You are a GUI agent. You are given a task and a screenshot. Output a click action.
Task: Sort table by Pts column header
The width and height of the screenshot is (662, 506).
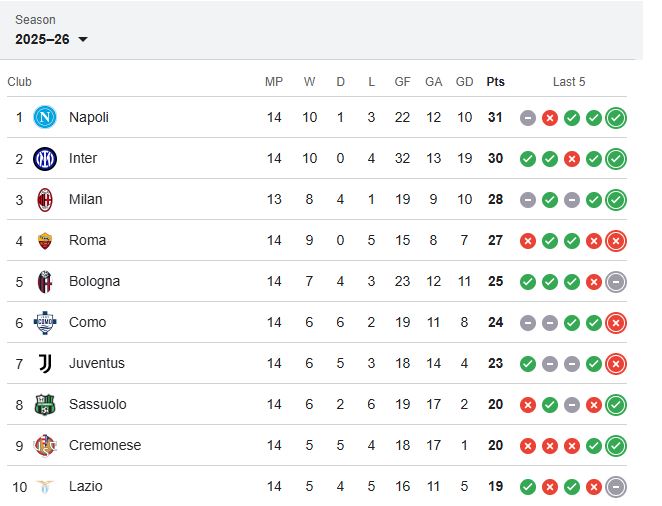coord(495,82)
